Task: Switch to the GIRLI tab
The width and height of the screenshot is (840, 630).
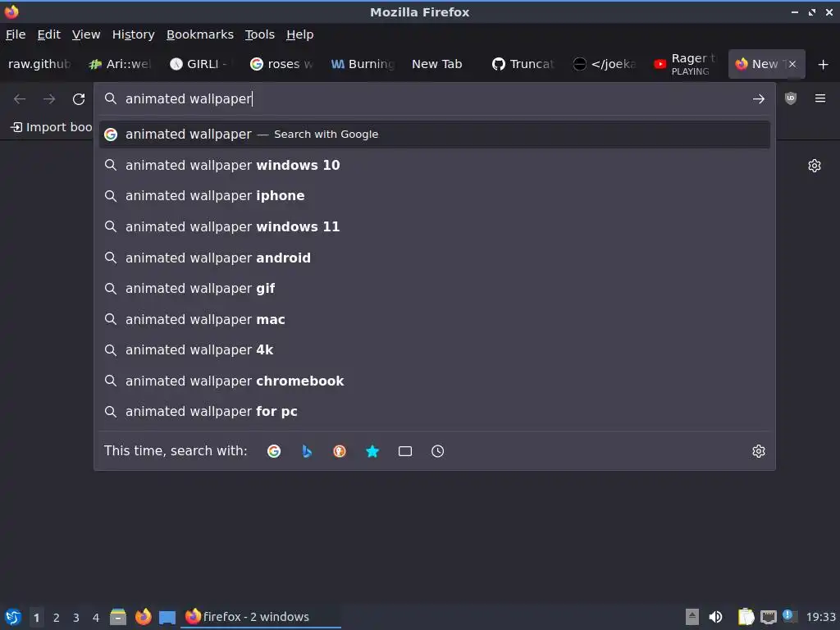Action: point(202,64)
